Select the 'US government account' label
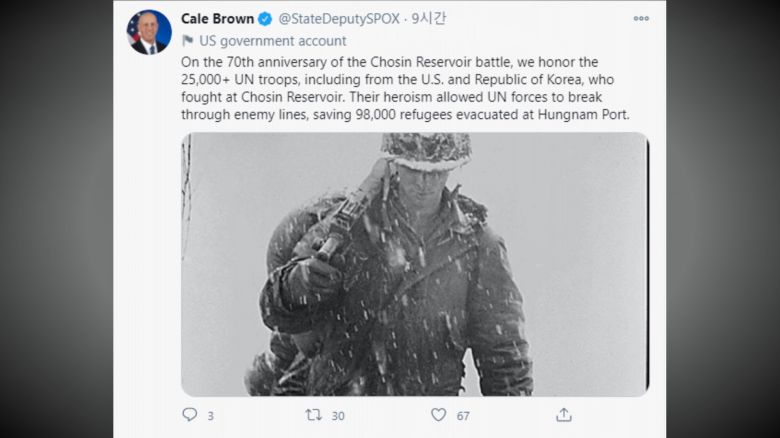780x438 pixels. click(273, 41)
